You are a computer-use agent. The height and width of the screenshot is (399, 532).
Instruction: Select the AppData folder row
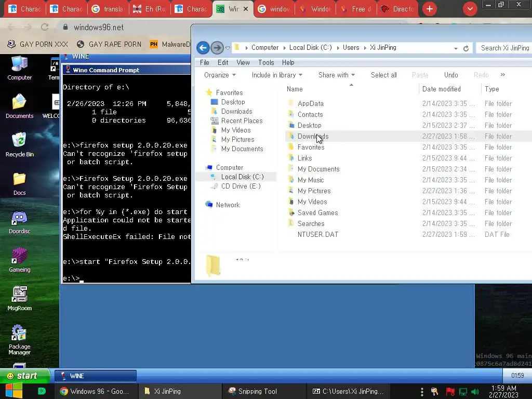tap(408, 103)
